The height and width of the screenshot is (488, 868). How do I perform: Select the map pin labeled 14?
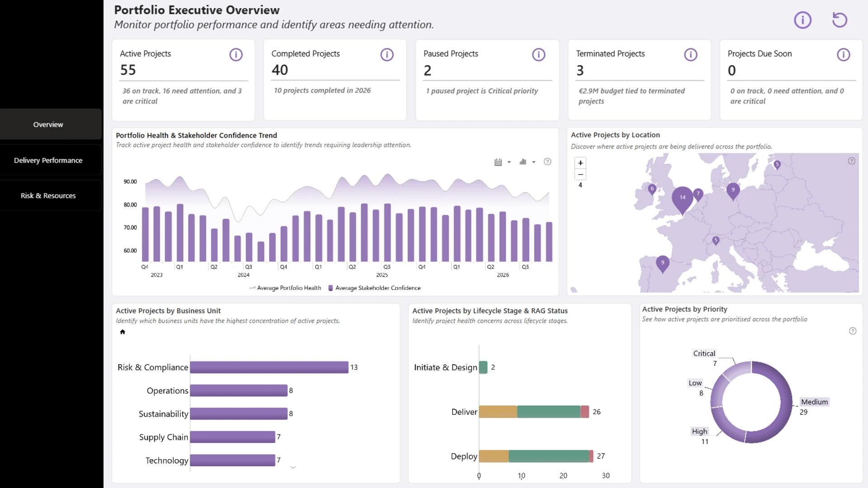click(x=683, y=199)
